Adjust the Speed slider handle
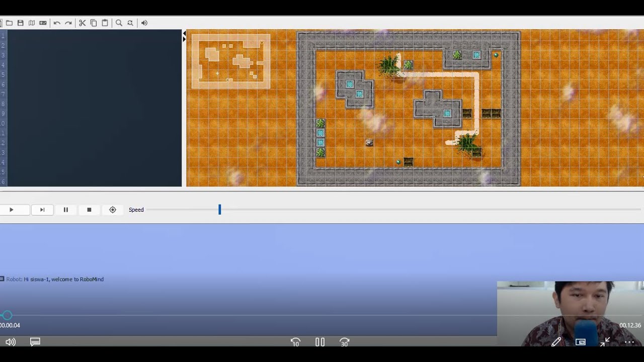Image resolution: width=644 pixels, height=362 pixels. 220,210
